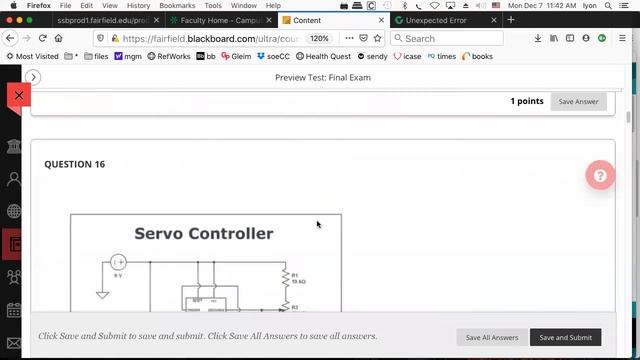Open the soeCC bookmark
The image size is (640, 360).
[273, 56]
